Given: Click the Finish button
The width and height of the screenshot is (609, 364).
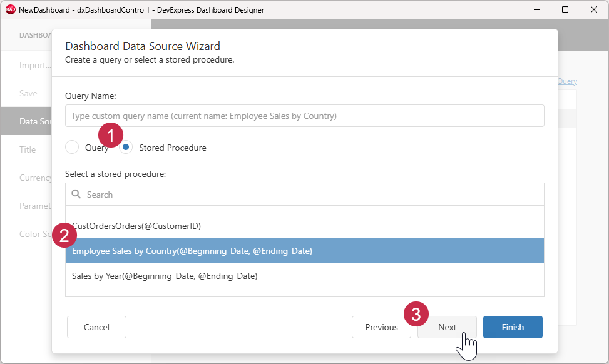Looking at the screenshot, I should (x=513, y=327).
